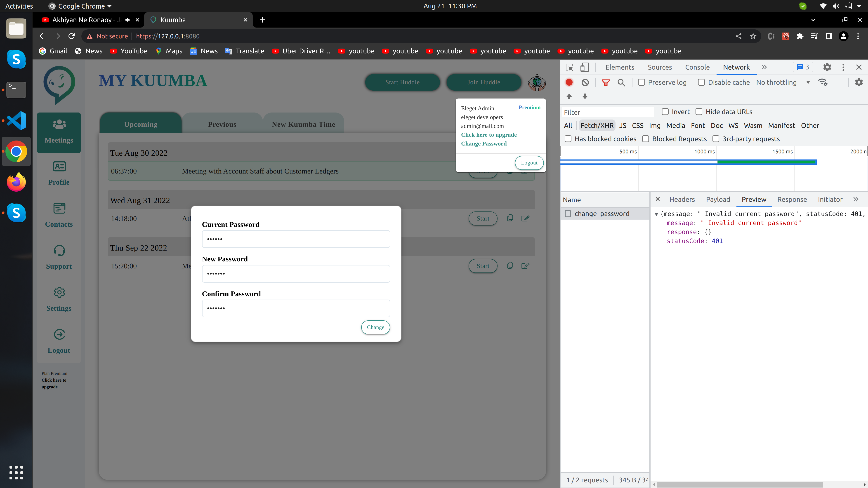Click the Current Password input field
868x488 pixels.
pyautogui.click(x=296, y=239)
